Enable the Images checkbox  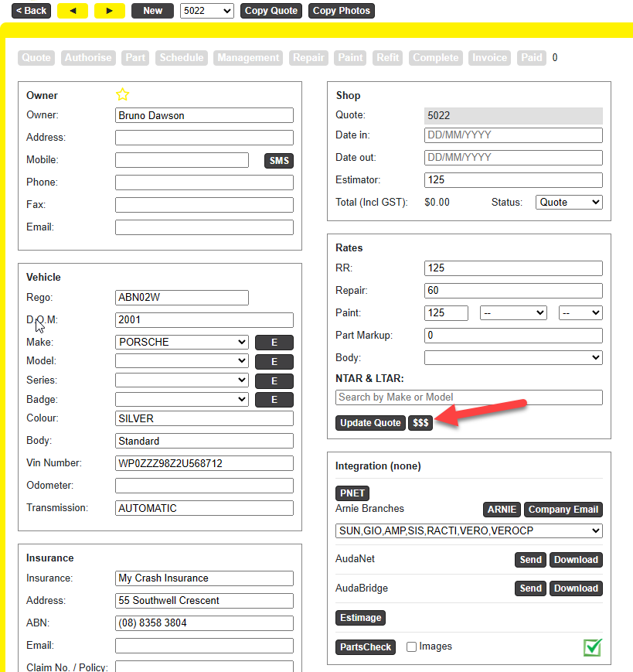coord(412,646)
